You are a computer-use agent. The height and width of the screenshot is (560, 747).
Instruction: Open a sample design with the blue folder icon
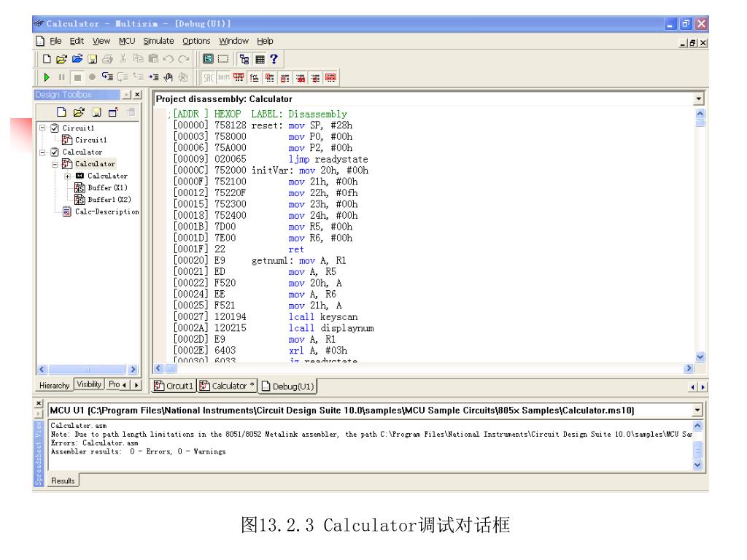(77, 59)
